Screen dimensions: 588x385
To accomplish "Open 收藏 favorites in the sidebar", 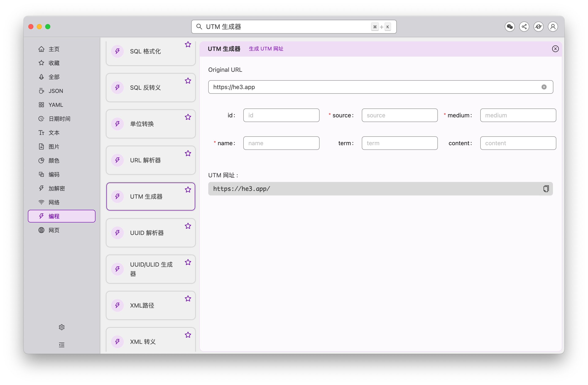I will click(62, 63).
